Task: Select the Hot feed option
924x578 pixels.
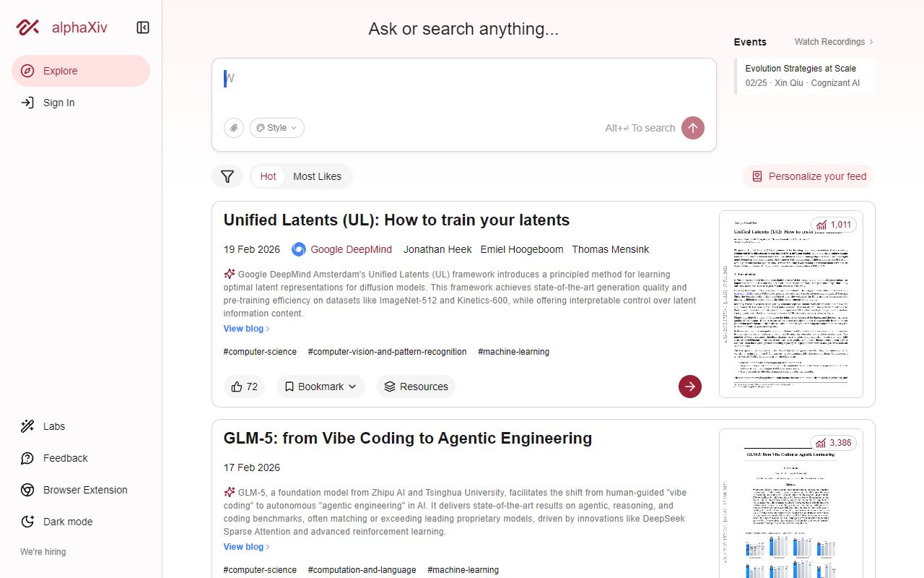Action: coord(268,176)
